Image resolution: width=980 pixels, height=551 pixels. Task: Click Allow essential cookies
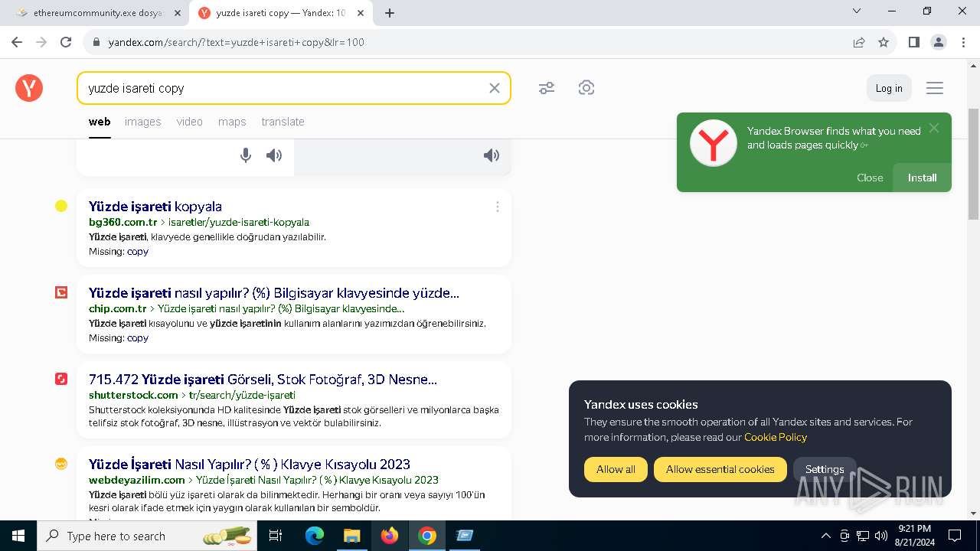tap(720, 469)
